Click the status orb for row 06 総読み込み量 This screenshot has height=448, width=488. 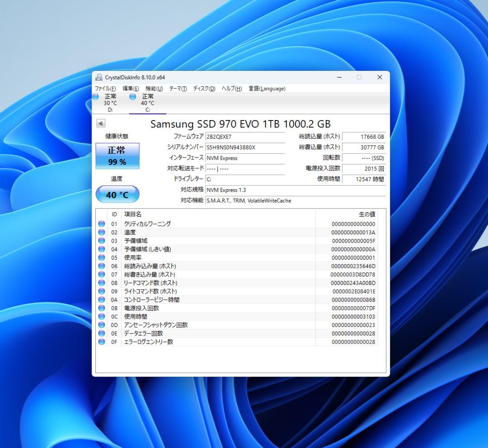tap(102, 266)
